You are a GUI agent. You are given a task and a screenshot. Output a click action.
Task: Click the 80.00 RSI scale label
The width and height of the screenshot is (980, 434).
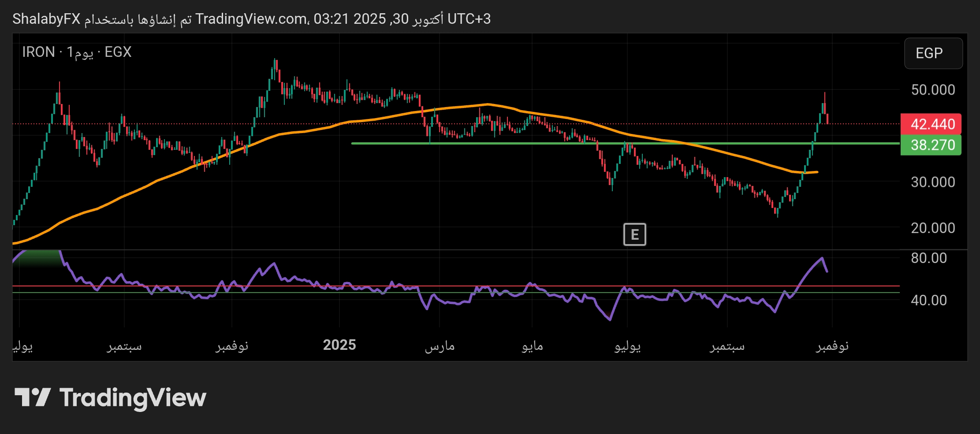(x=928, y=258)
